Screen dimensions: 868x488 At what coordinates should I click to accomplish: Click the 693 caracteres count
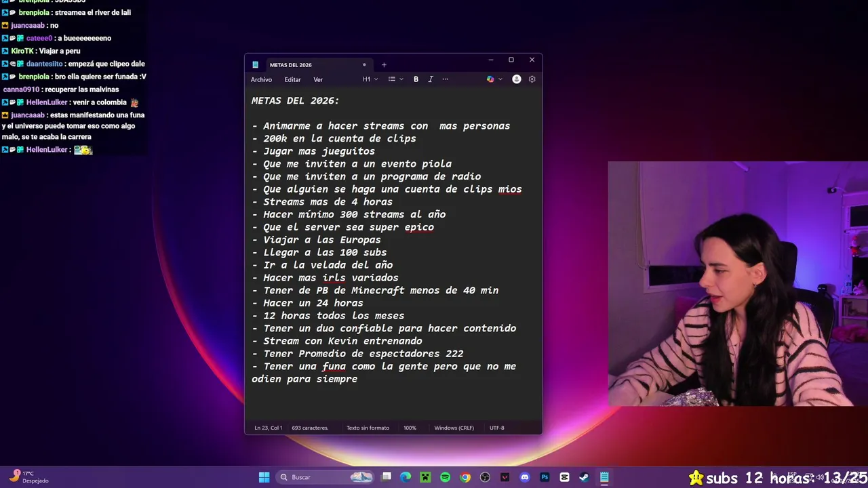point(310,428)
